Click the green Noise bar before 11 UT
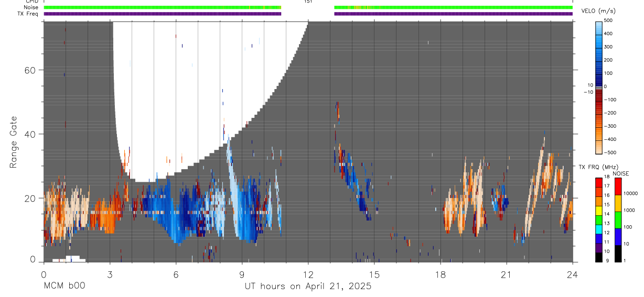This screenshot has height=297, width=644. (163, 8)
